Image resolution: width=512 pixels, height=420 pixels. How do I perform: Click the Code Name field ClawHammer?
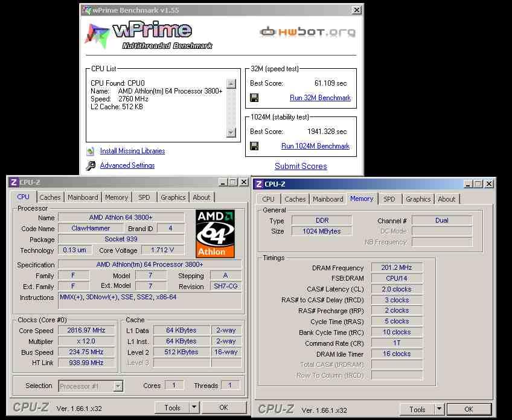point(91,228)
